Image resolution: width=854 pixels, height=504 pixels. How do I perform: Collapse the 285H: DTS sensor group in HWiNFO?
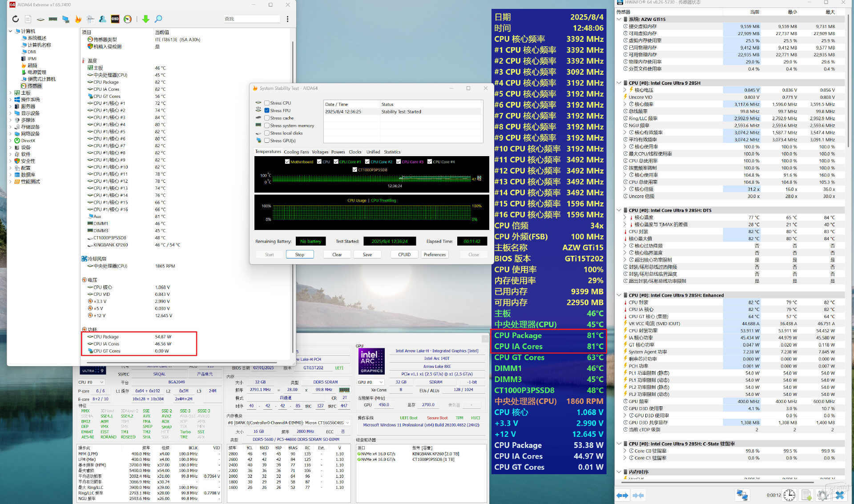(x=619, y=210)
